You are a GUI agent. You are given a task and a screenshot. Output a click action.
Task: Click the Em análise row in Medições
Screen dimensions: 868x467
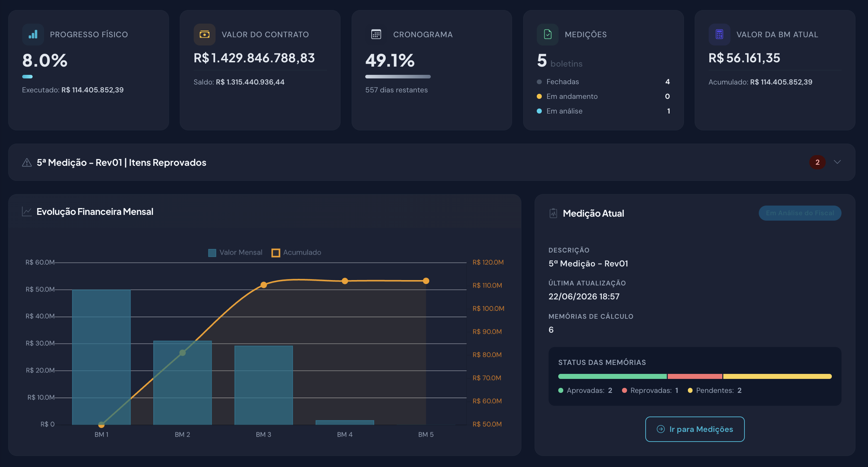pos(603,111)
